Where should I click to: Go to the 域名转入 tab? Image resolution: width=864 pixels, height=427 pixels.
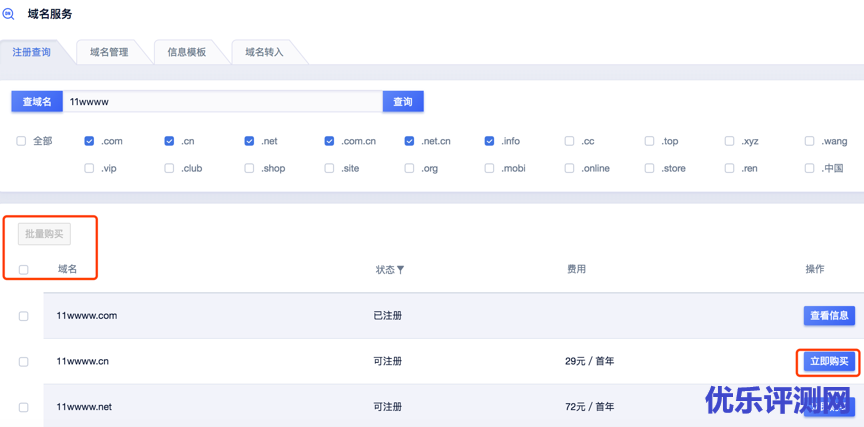[265, 52]
